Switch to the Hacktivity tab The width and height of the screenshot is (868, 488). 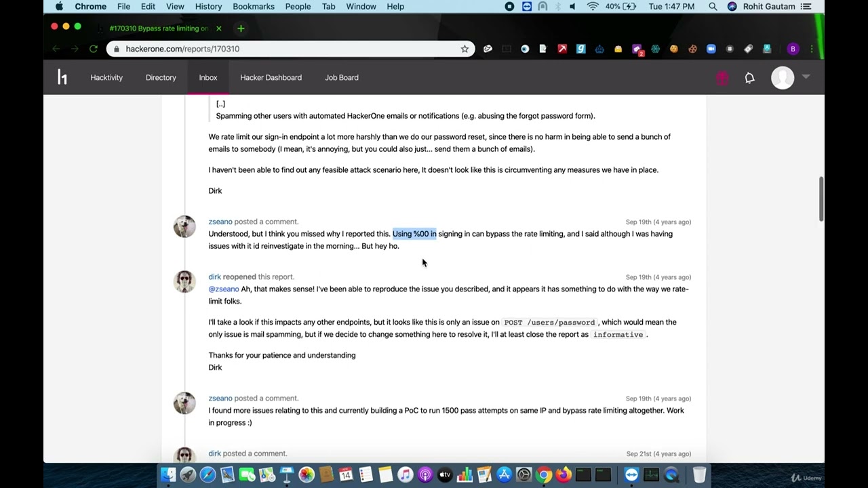[106, 77]
